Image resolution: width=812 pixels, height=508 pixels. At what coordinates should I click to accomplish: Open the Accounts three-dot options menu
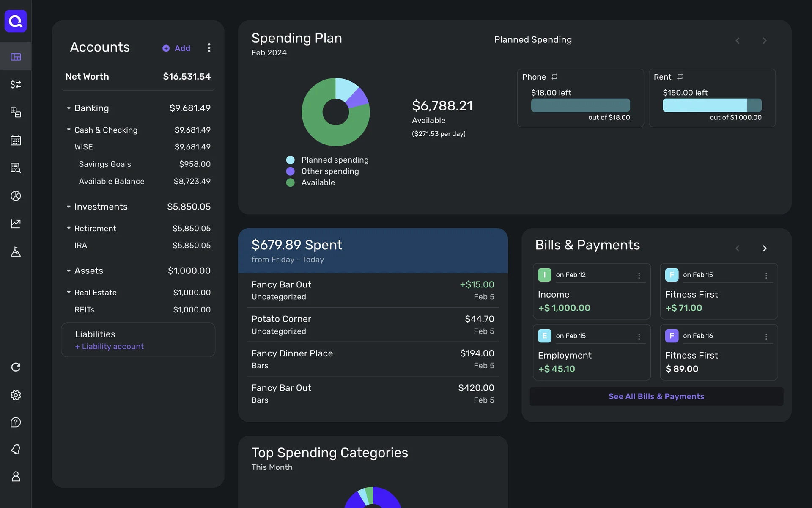209,48
